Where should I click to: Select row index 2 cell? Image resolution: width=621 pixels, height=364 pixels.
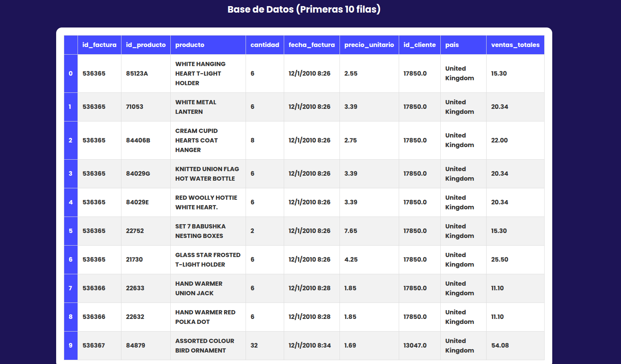point(71,140)
